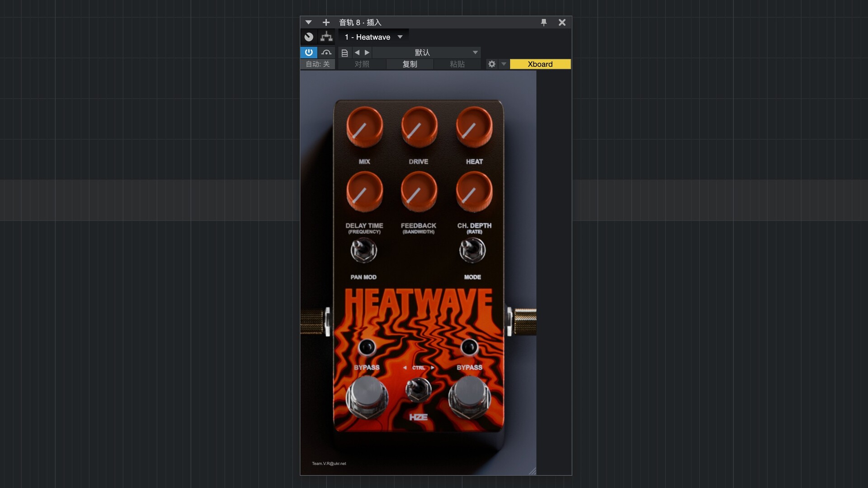
Task: Pin the plugin window
Action: point(544,23)
